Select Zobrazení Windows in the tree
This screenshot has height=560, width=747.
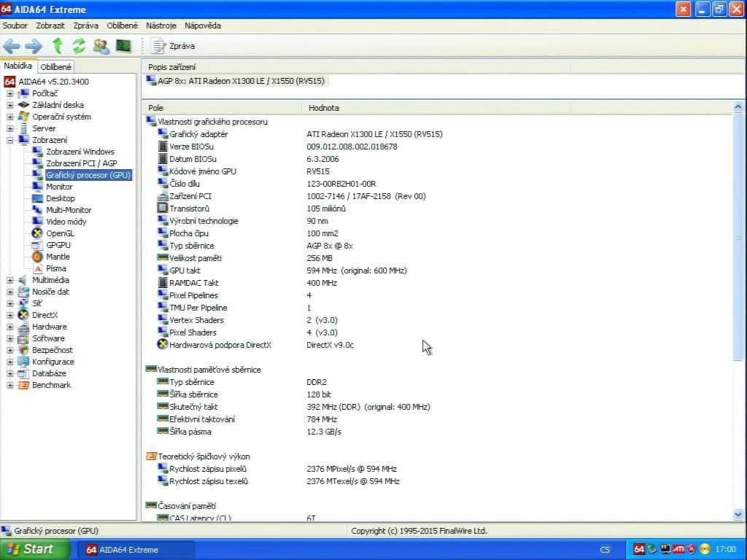point(80,152)
